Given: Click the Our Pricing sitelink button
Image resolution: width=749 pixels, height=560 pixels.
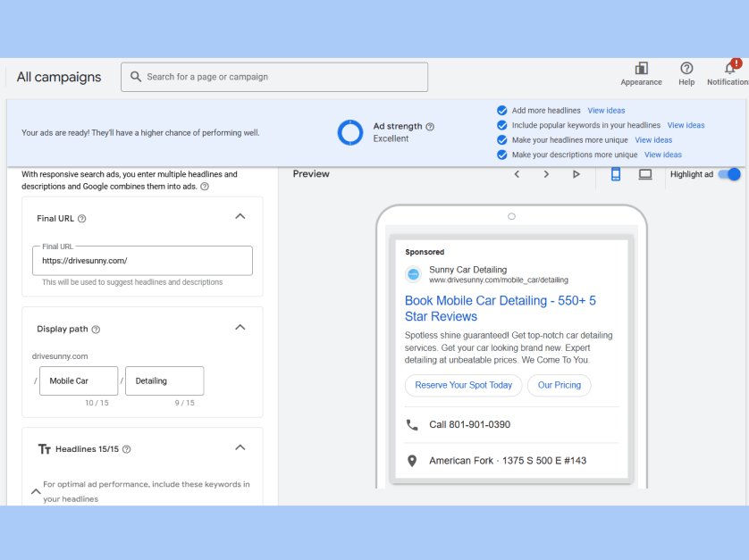Looking at the screenshot, I should tap(560, 385).
